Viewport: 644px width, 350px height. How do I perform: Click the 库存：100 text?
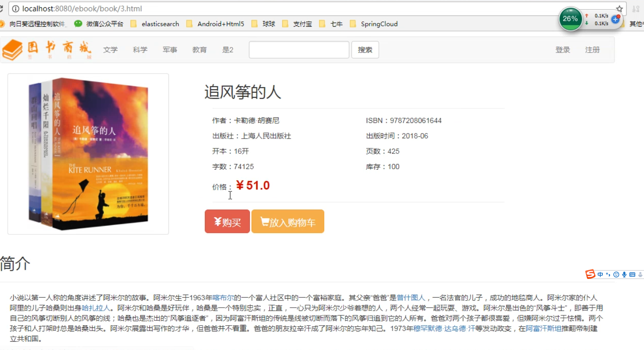point(383,167)
